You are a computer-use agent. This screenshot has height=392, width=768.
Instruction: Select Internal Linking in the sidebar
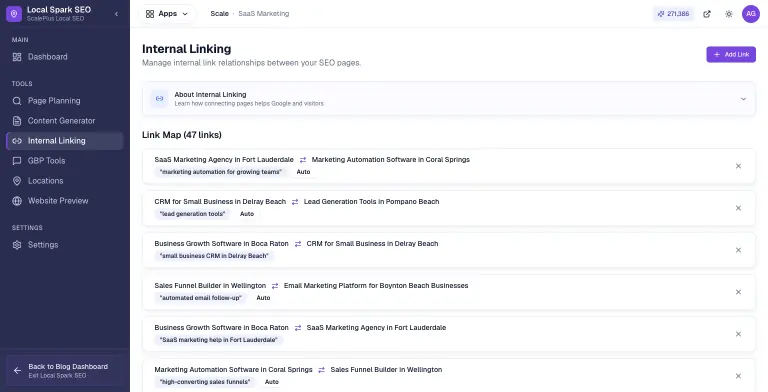click(x=65, y=141)
